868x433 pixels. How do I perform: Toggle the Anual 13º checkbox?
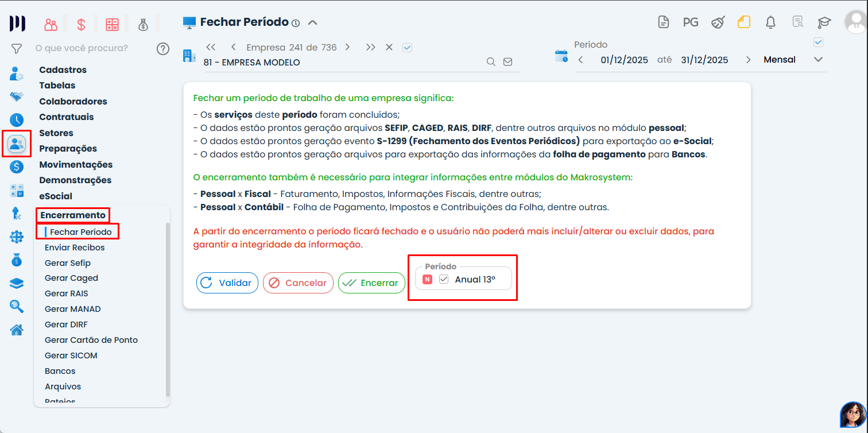pos(444,280)
